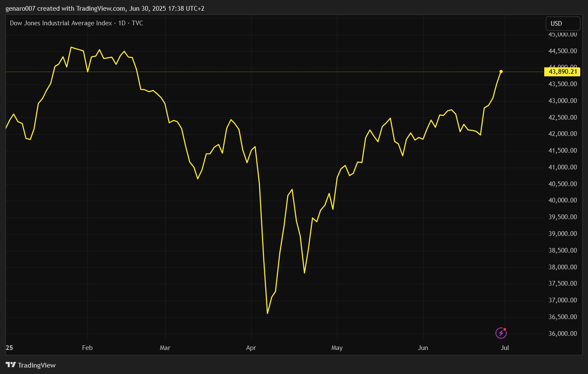Click the Jul label on the time axis
Image resolution: width=588 pixels, height=374 pixels.
point(505,348)
